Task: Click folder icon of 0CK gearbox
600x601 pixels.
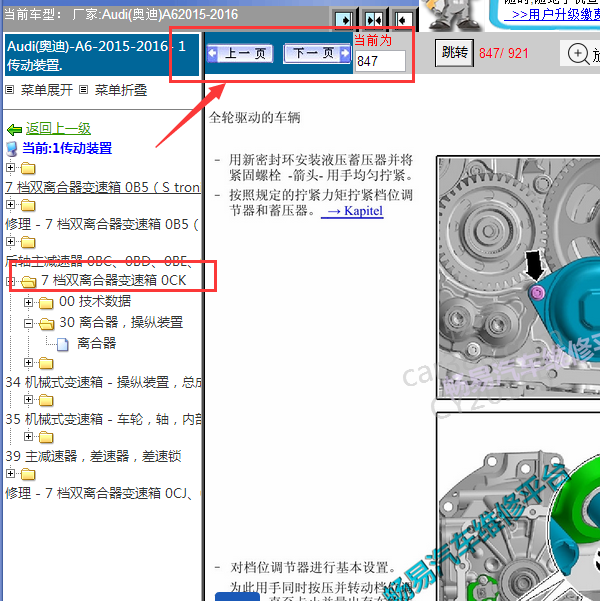Action: pyautogui.click(x=28, y=282)
